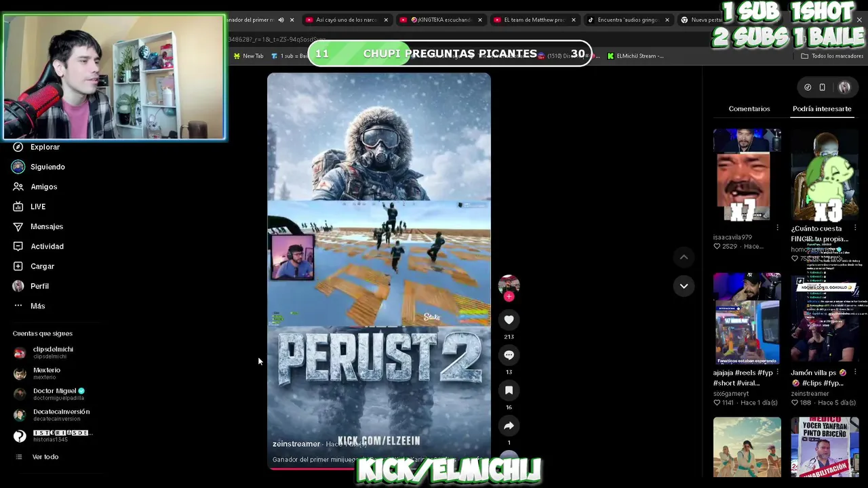
Task: Open clipsdelmichi account avatar
Action: 20,352
